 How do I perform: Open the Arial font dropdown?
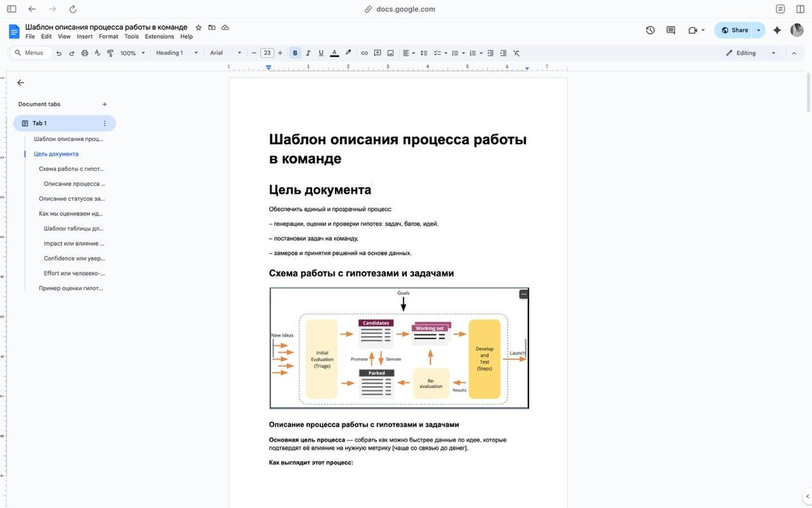[225, 53]
